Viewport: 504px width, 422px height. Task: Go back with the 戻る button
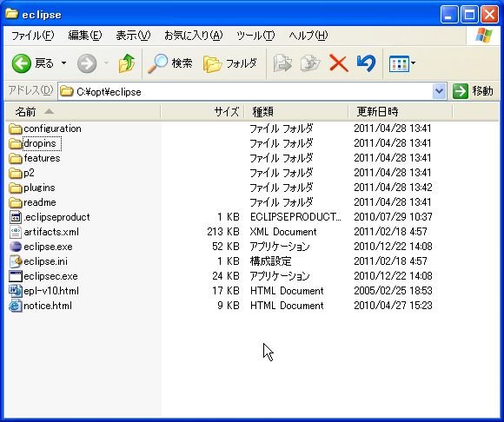point(32,63)
